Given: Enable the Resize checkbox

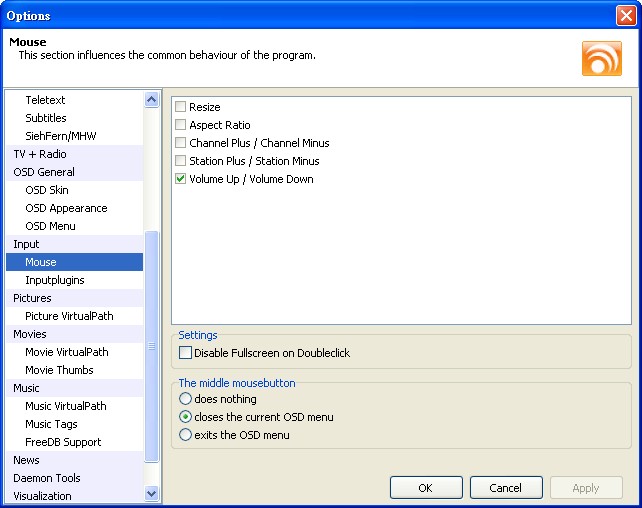Looking at the screenshot, I should tap(181, 107).
